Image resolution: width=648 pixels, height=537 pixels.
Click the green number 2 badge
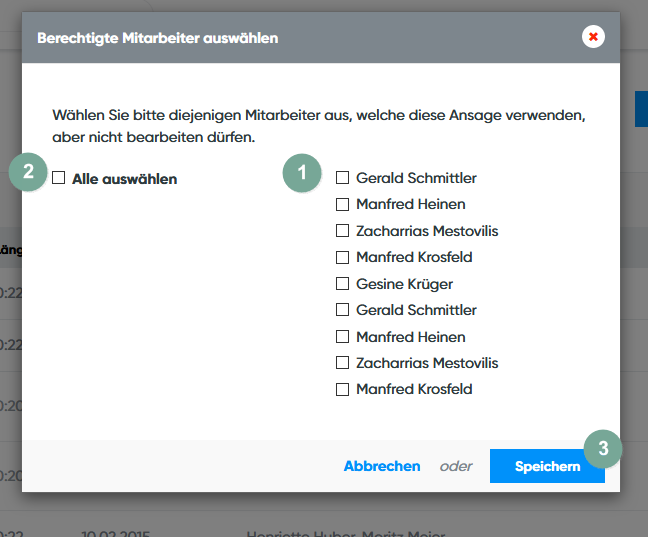coord(28,172)
